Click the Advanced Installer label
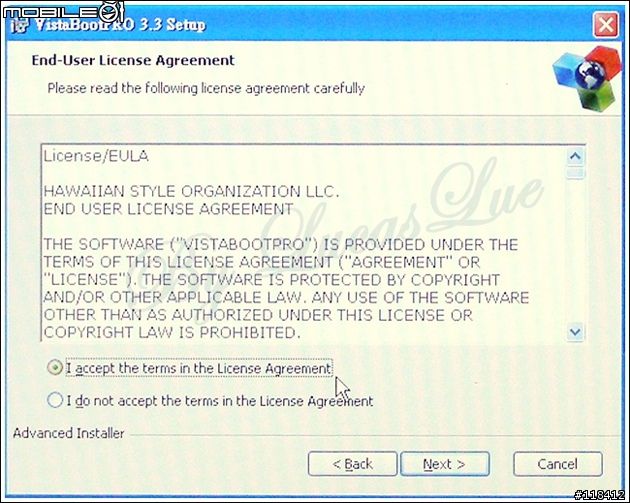The image size is (630, 503). pos(69,433)
